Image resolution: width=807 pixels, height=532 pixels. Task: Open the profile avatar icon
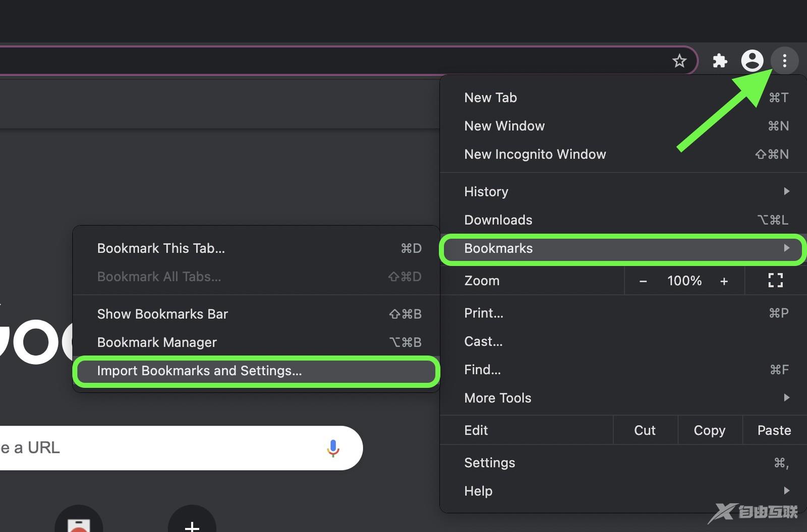(752, 61)
